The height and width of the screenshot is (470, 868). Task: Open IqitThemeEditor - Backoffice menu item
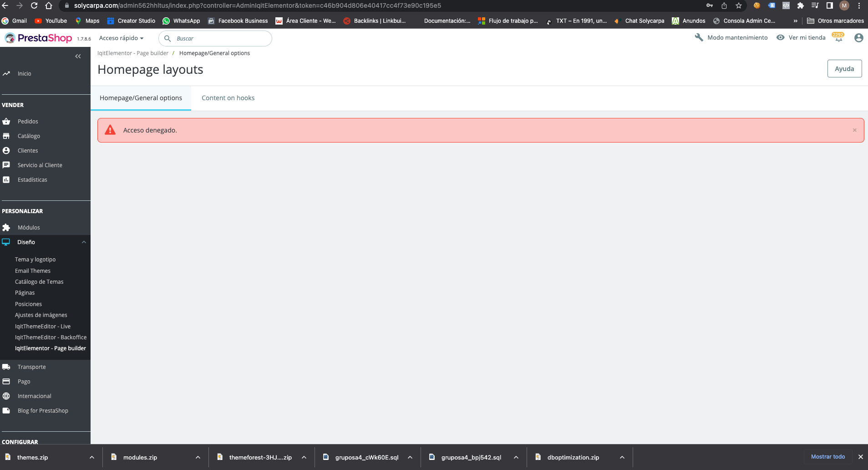click(51, 337)
